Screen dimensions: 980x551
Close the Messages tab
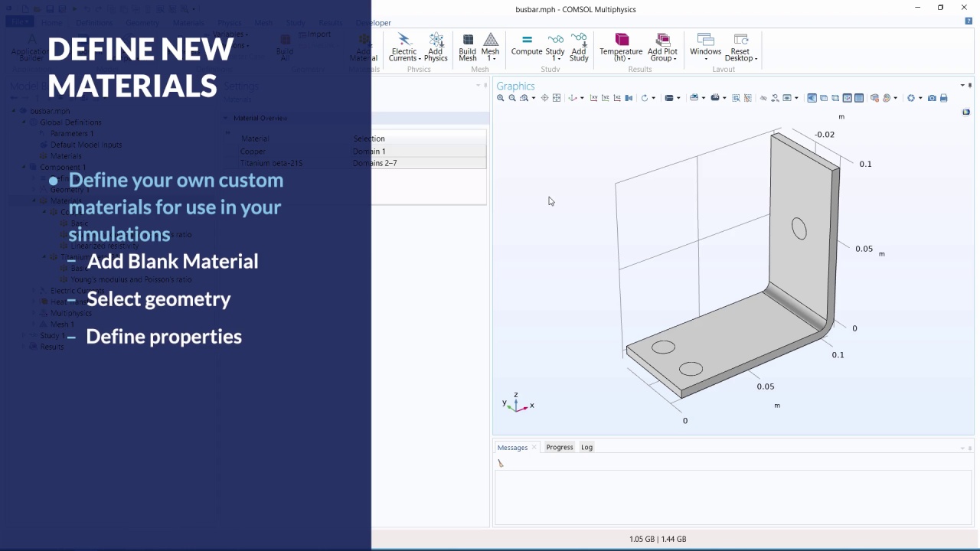(x=534, y=448)
